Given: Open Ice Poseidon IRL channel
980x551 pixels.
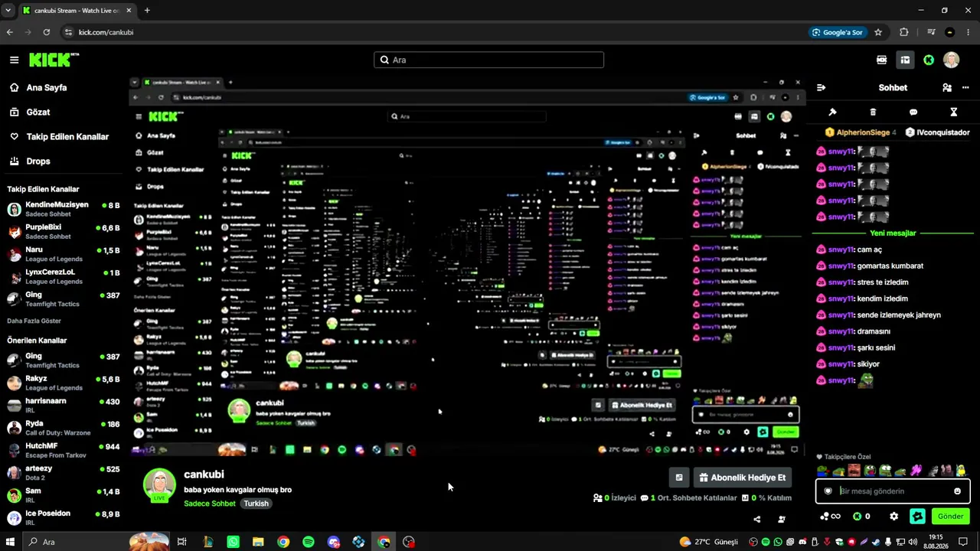Looking at the screenshot, I should pyautogui.click(x=63, y=517).
